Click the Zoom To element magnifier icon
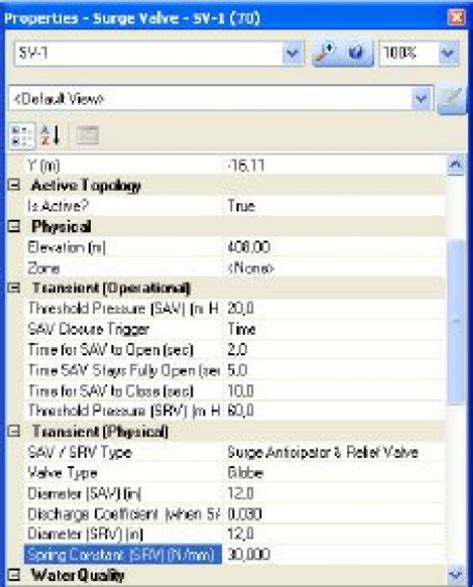 click(x=327, y=53)
